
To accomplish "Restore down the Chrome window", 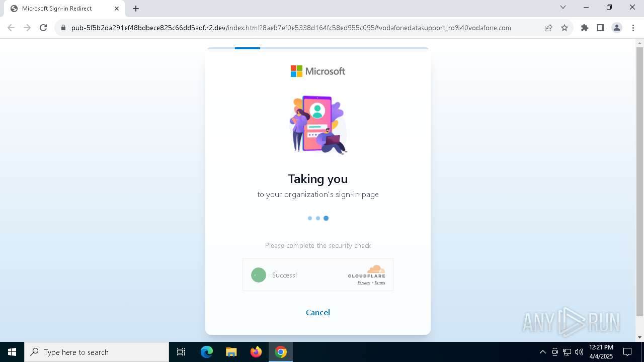I will pos(609,7).
